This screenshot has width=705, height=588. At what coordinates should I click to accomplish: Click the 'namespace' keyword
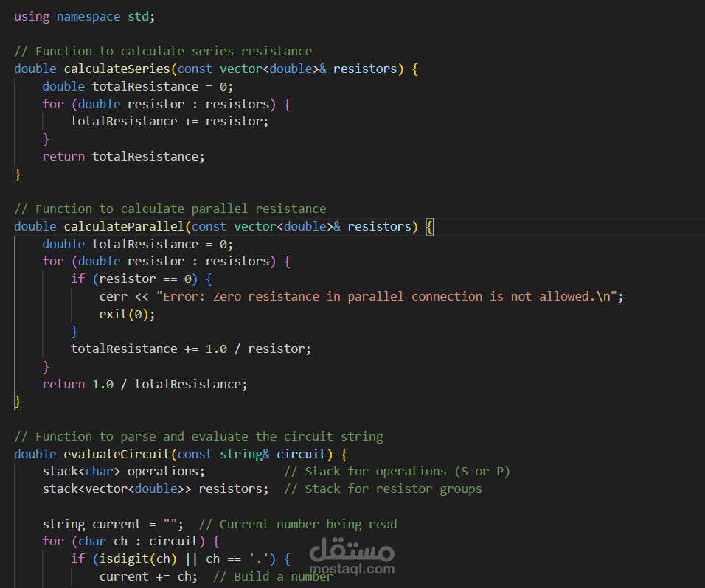[x=88, y=17]
